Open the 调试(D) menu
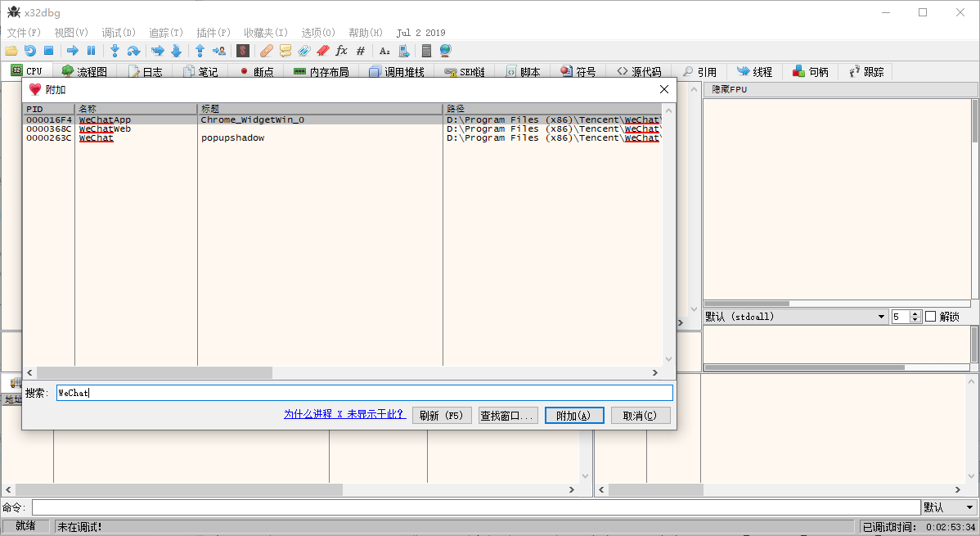The image size is (980, 536). (119, 33)
